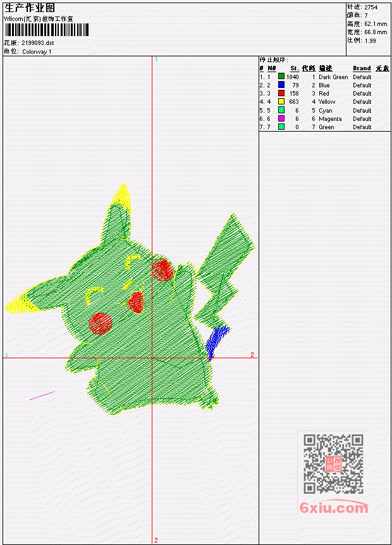Click the stitch count 2754
Screen dimensions: 392x545
(x=371, y=7)
